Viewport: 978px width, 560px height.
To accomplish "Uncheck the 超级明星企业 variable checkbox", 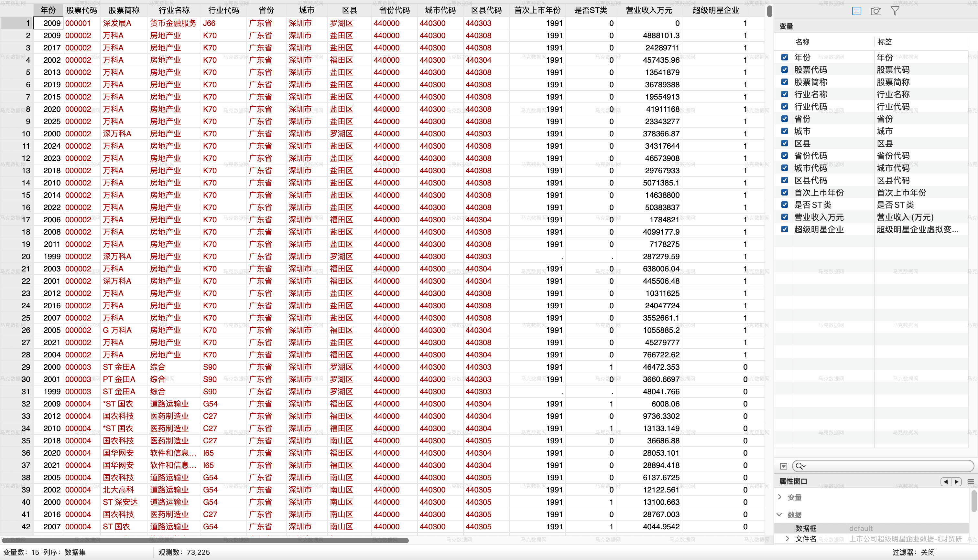I will 784,229.
